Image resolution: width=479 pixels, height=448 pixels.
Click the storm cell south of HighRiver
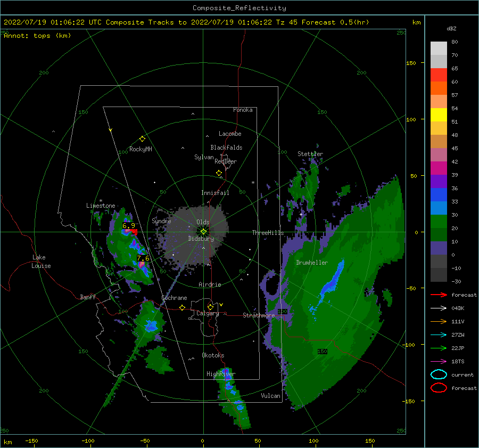point(234,397)
